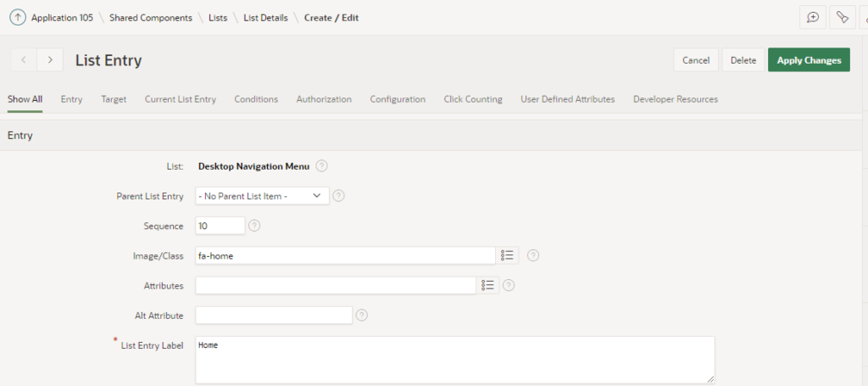Click into the List Entry Label textarea

454,360
